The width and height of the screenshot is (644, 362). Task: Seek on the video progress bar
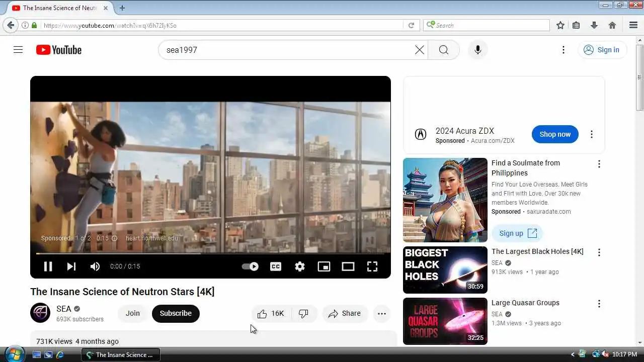pos(210,253)
